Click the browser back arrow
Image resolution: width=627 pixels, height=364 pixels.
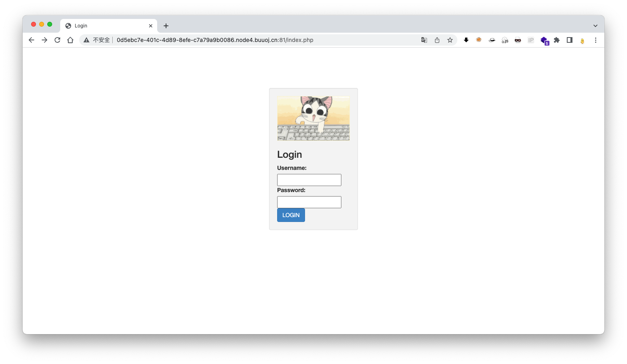[32, 40]
